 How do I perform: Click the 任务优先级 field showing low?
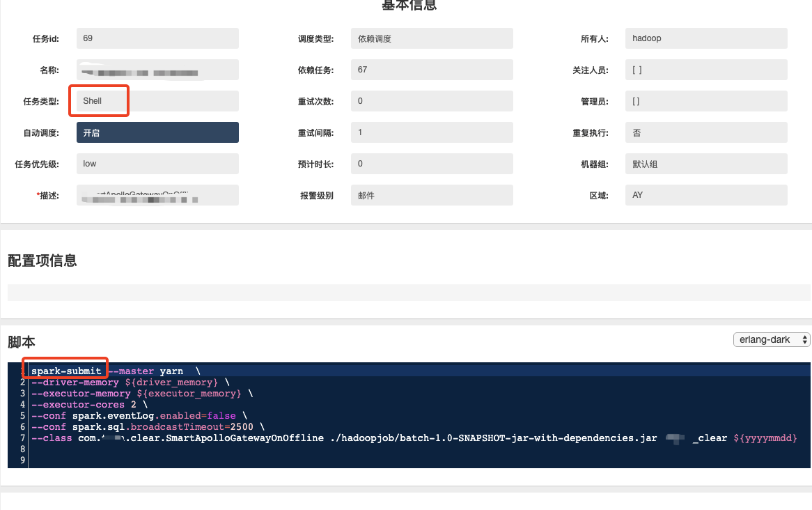(x=157, y=164)
